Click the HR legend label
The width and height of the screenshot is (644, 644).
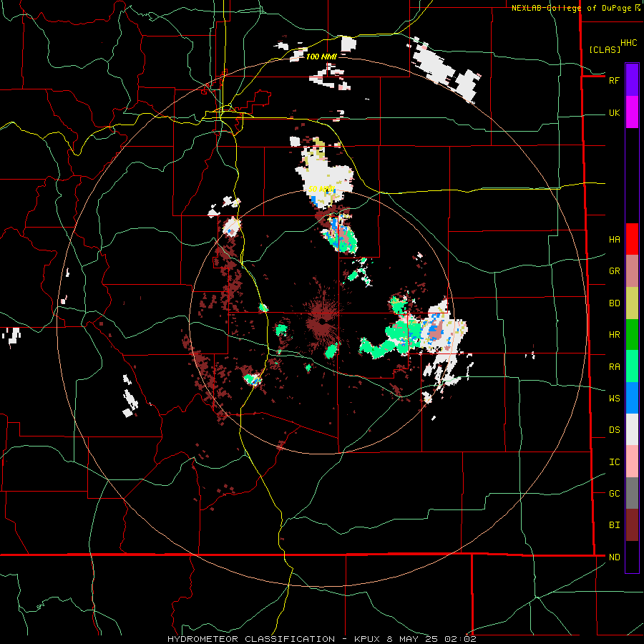pyautogui.click(x=614, y=335)
